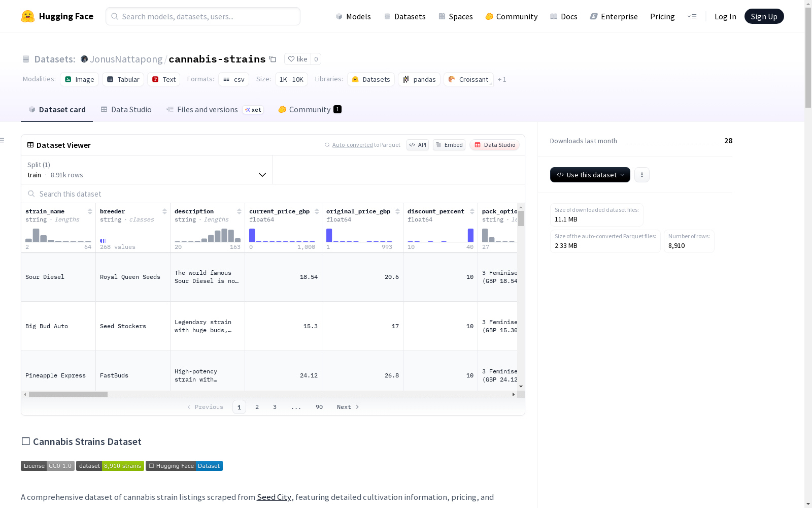812x508 pixels.
Task: Click the Hugging Face Dataset badge
Action: point(184,466)
